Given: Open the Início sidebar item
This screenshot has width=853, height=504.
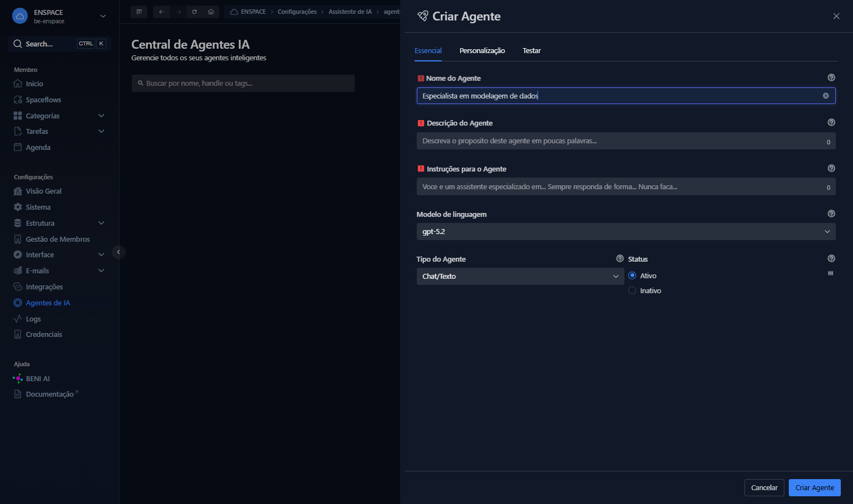Looking at the screenshot, I should [34, 84].
